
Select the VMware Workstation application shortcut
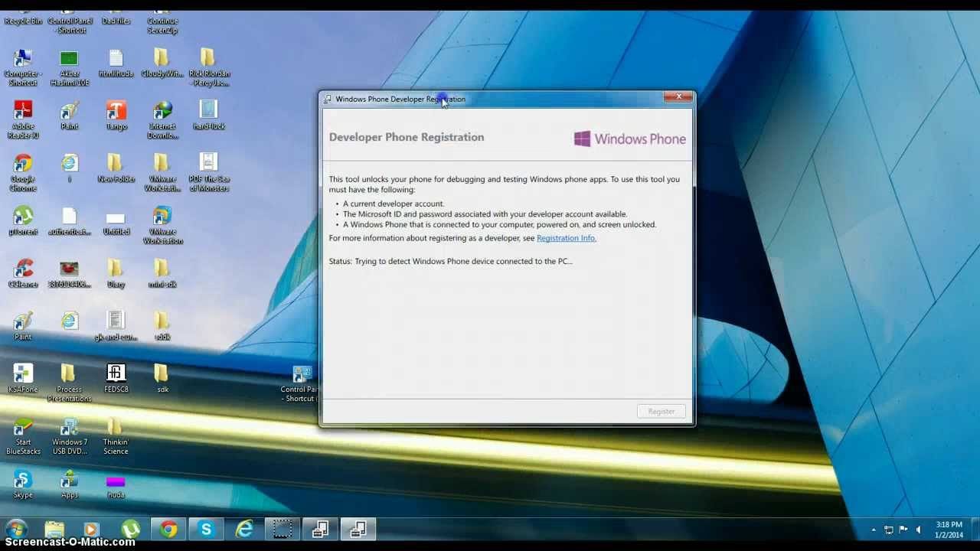coord(162,227)
